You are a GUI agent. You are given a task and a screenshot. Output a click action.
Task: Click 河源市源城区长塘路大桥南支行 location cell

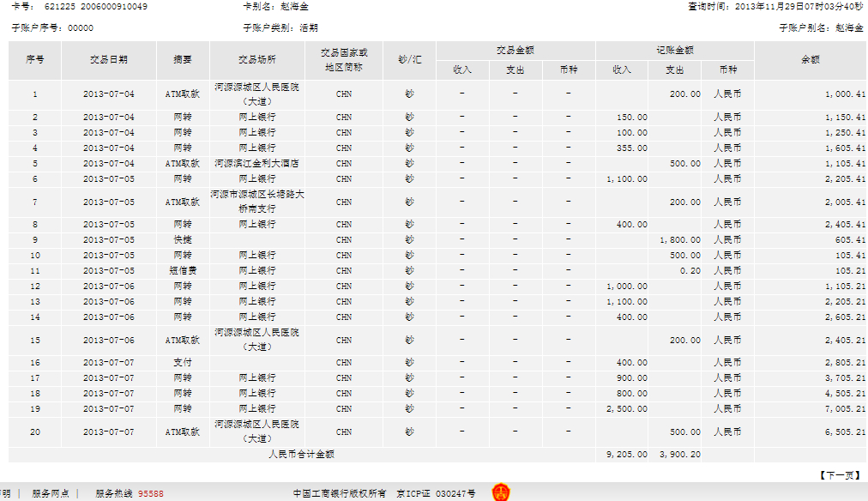(x=257, y=202)
